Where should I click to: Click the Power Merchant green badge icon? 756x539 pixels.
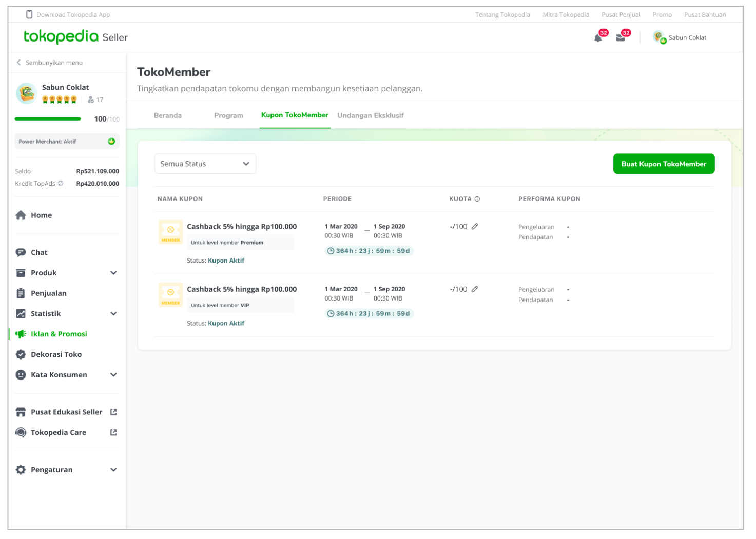coord(111,142)
